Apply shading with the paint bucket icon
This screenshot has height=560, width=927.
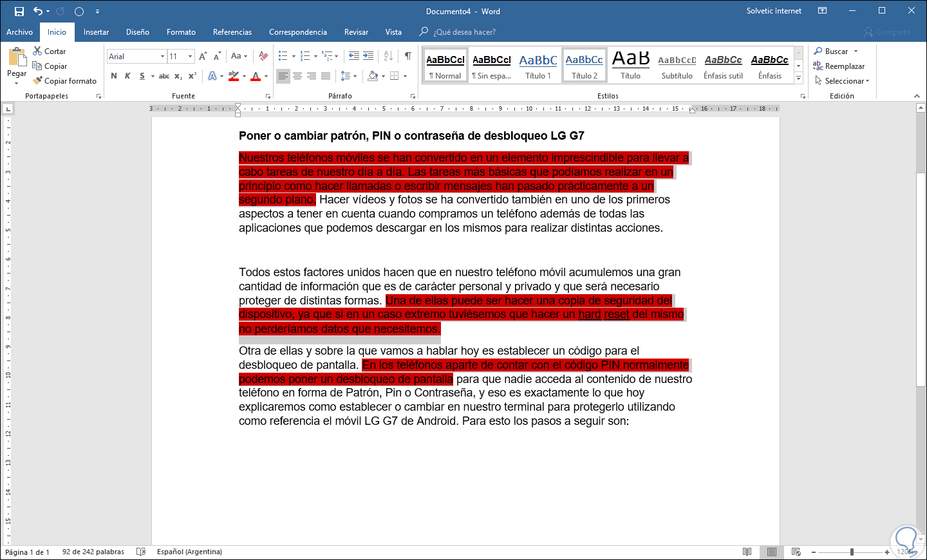(373, 76)
